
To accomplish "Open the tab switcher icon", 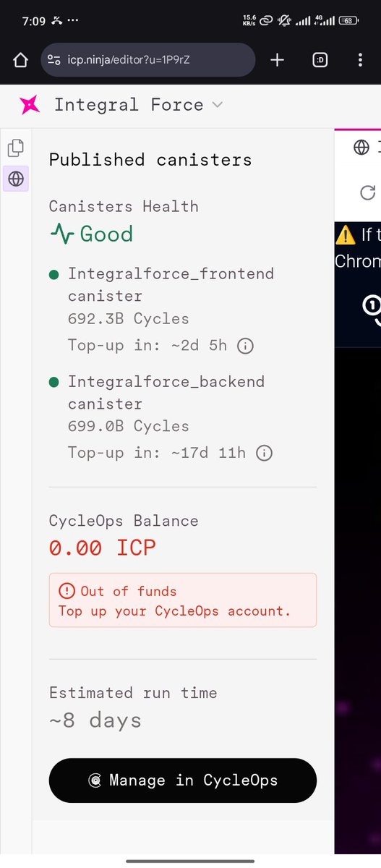I will pyautogui.click(x=320, y=60).
